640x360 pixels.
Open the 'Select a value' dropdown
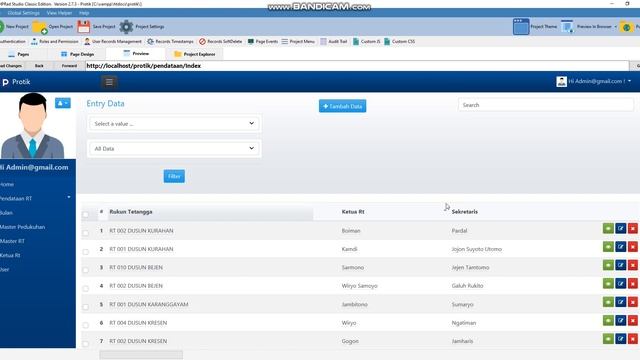point(174,124)
